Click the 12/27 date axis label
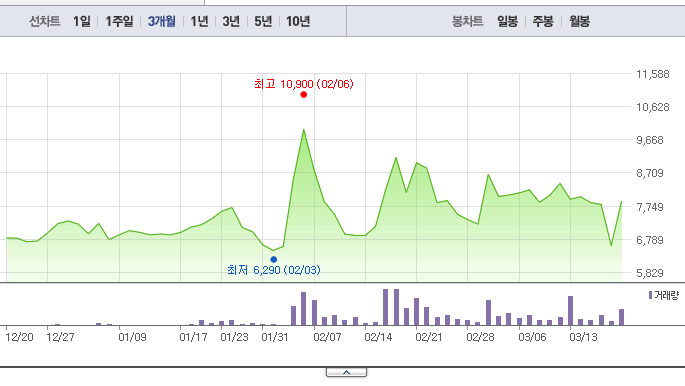 (61, 337)
